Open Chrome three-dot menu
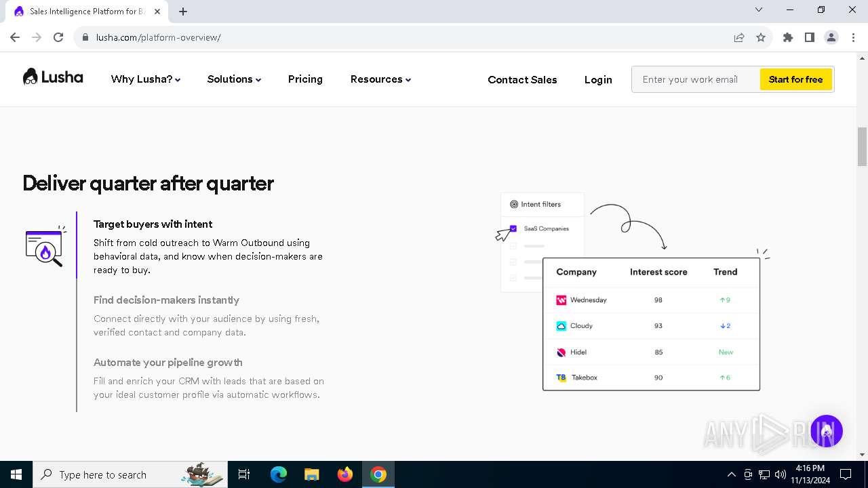This screenshot has width=868, height=488. coord(852,37)
